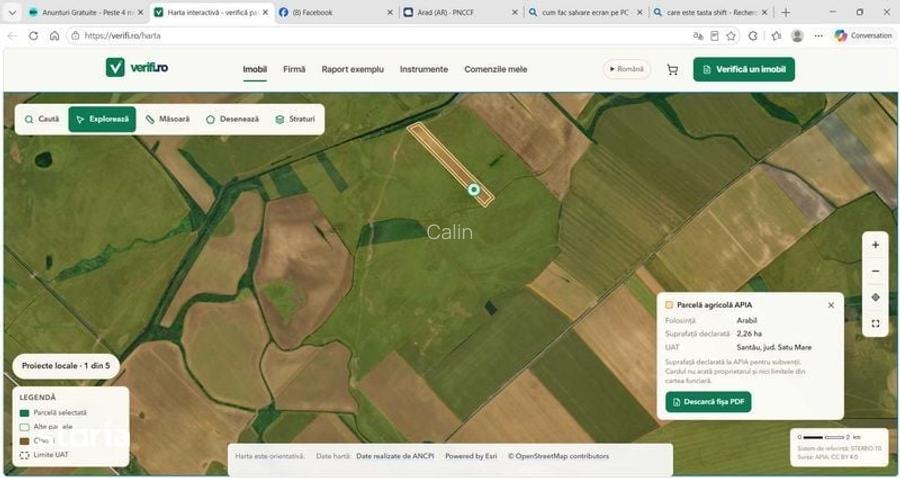Open the Comenzile mele menu item
Screen dimensions: 900x478
point(495,69)
